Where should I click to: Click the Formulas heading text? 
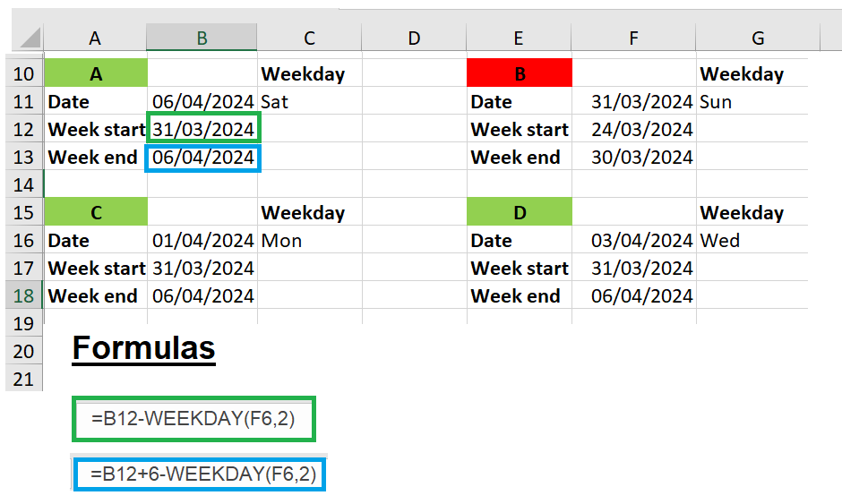click(x=143, y=347)
